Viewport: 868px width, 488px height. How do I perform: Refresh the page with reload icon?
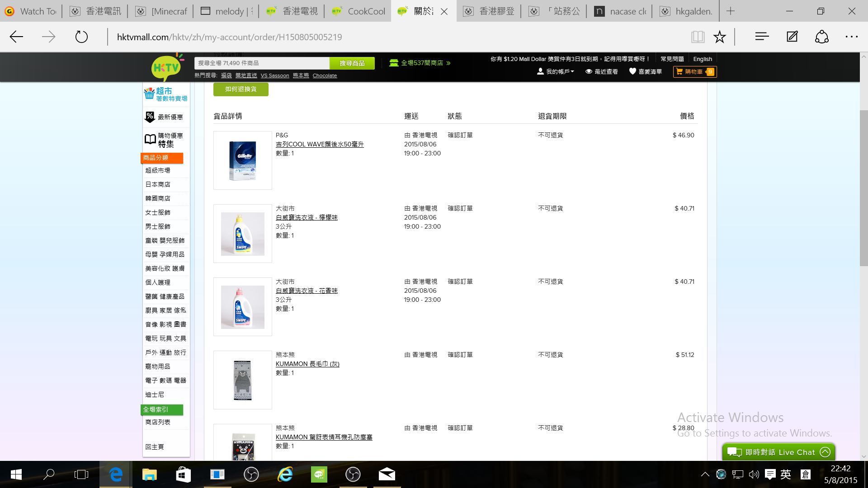tap(81, 37)
